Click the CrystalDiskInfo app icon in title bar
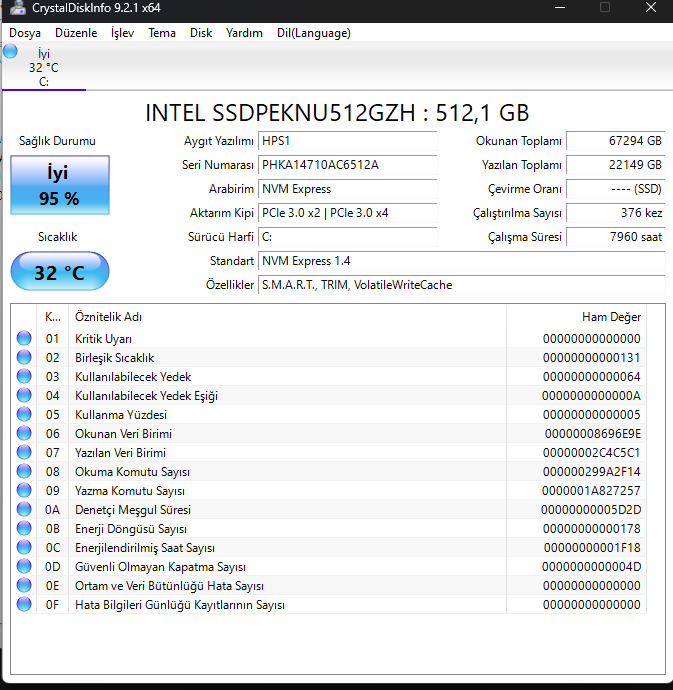The width and height of the screenshot is (673, 690). (x=15, y=8)
